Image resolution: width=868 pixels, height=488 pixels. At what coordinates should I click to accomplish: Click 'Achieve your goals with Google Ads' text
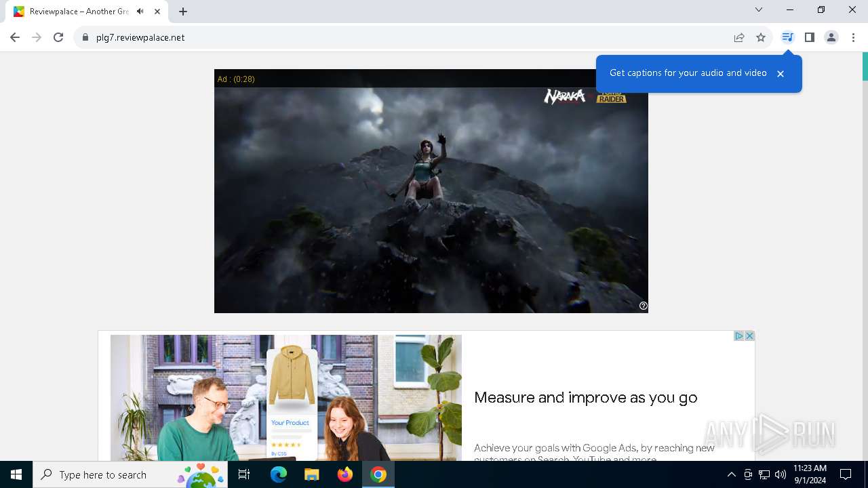[594, 453]
